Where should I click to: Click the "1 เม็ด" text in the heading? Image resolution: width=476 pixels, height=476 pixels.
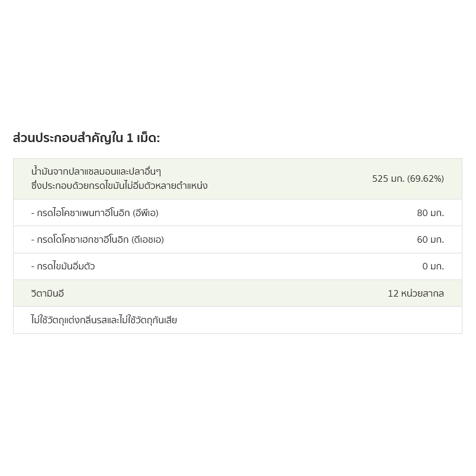click(142, 139)
